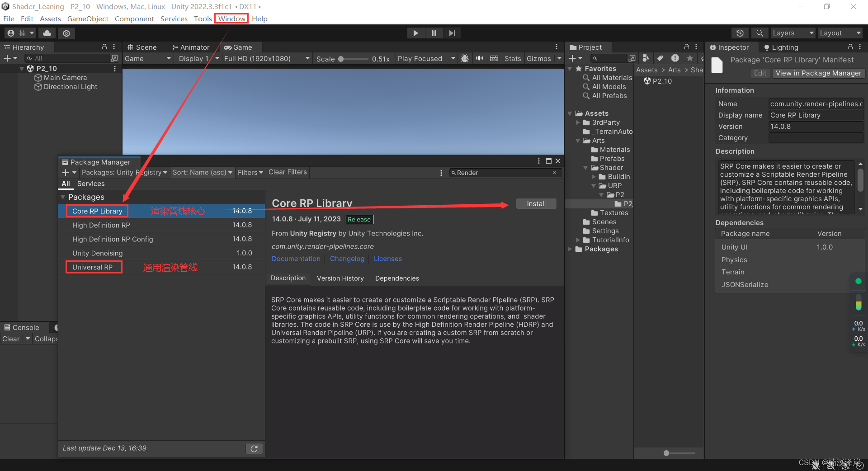Open the Component menu
This screenshot has height=471, width=868.
coord(134,19)
